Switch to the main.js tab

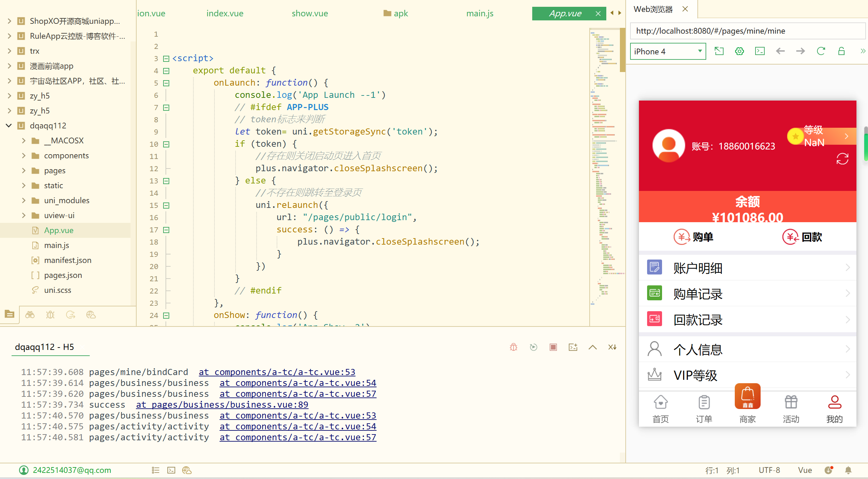(x=480, y=14)
